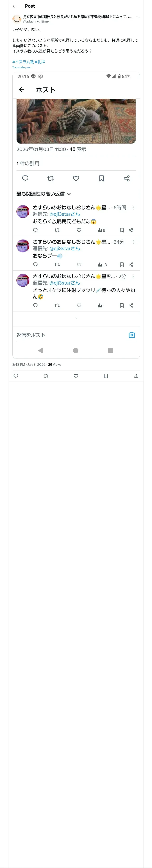Open the @adachiku_ijime profile avatar
Image resolution: width=152 pixels, height=868 pixels.
pos(17,18)
